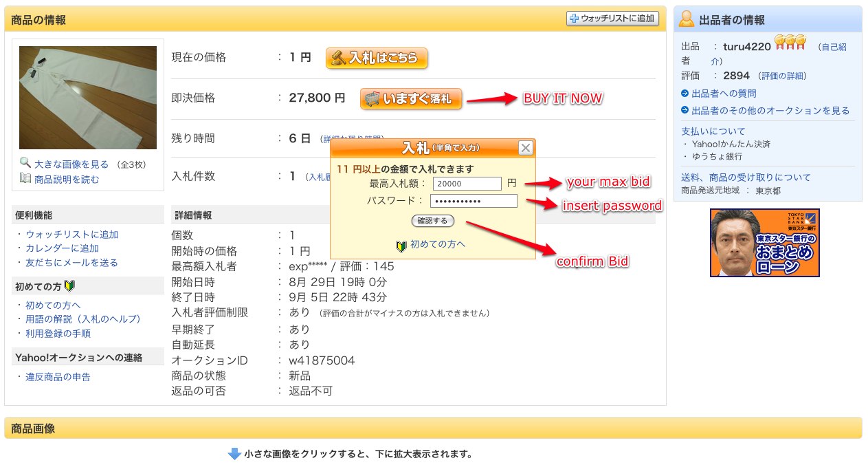Image resolution: width=868 pixels, height=465 pixels.
Task: Click the book icon for 商品説明を読む
Action: click(25, 179)
